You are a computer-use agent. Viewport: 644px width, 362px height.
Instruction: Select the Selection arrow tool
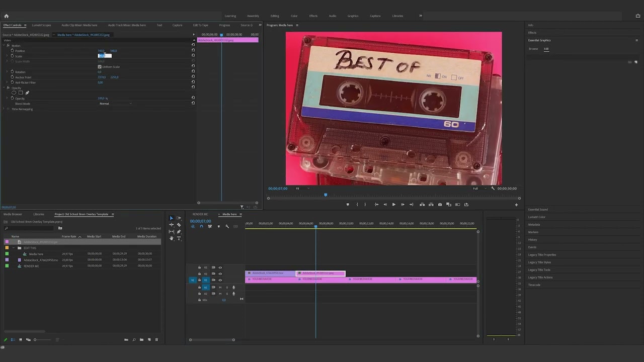(171, 218)
